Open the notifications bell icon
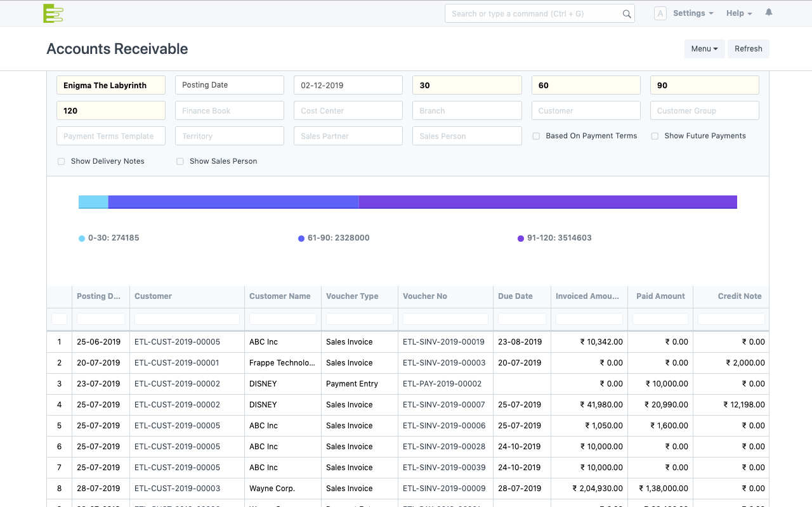Viewport: 812px width, 507px height. coord(769,13)
